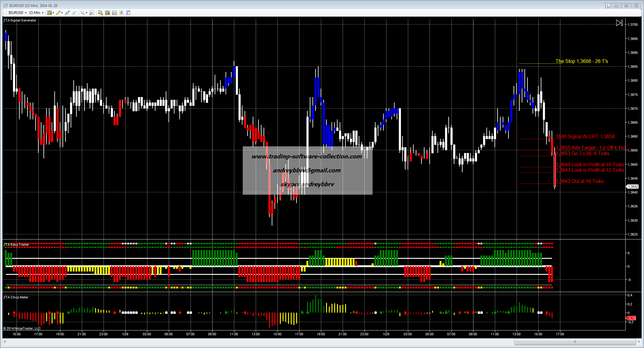Expand the $EURUSD instrument dropdown
Viewport: 644px width, 348px height.
click(26, 13)
